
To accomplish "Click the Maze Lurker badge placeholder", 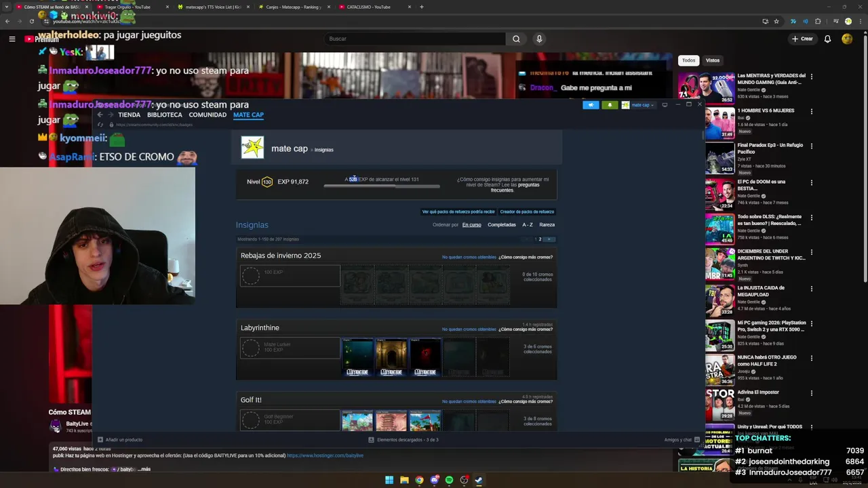I will [x=290, y=348].
